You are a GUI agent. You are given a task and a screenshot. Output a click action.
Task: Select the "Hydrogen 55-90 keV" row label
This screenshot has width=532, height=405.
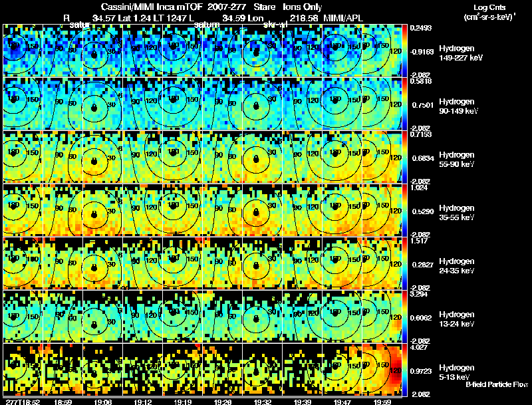(x=456, y=160)
